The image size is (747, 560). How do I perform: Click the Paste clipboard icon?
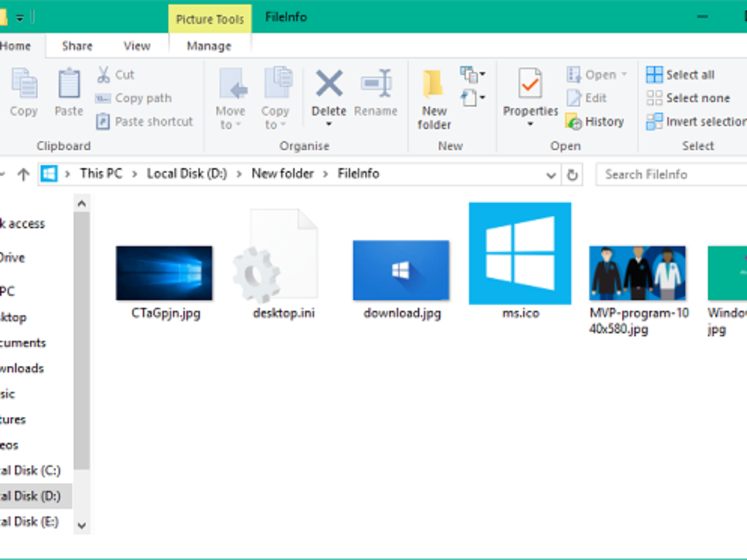tap(68, 84)
